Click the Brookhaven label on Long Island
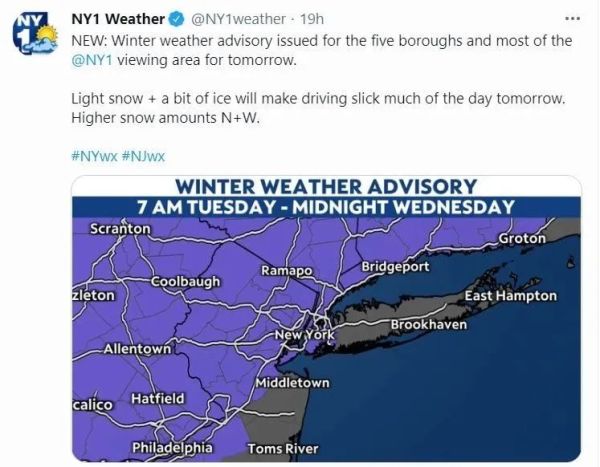 pyautogui.click(x=429, y=325)
